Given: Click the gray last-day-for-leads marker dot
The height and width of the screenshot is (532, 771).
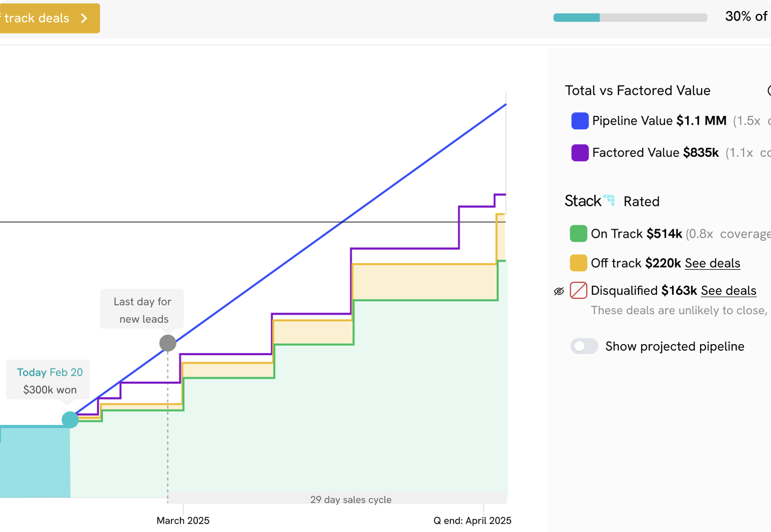Looking at the screenshot, I should [x=167, y=343].
